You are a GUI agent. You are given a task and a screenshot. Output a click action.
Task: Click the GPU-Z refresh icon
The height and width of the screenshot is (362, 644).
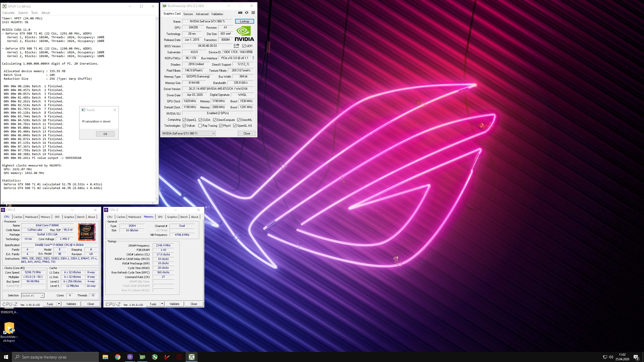point(247,13)
